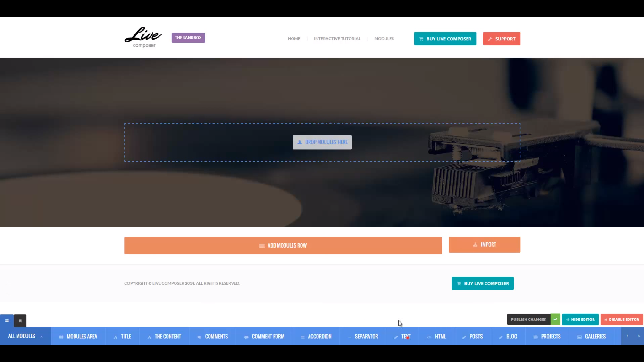The height and width of the screenshot is (362, 644).
Task: Expand the All Modules dropdown
Action: click(x=25, y=336)
